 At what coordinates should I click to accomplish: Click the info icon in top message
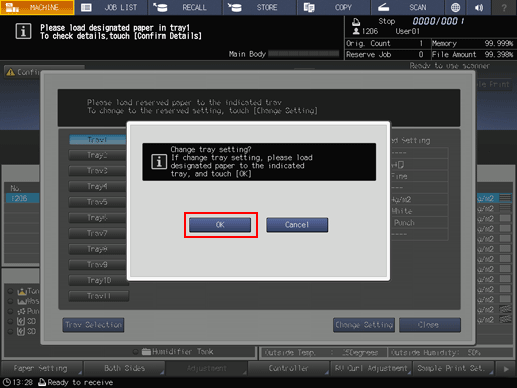point(23,32)
